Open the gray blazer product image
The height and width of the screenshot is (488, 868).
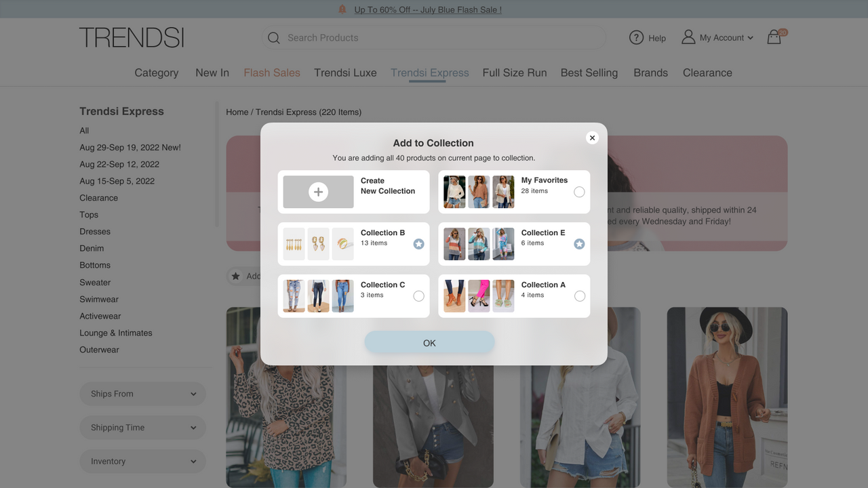[433, 427]
